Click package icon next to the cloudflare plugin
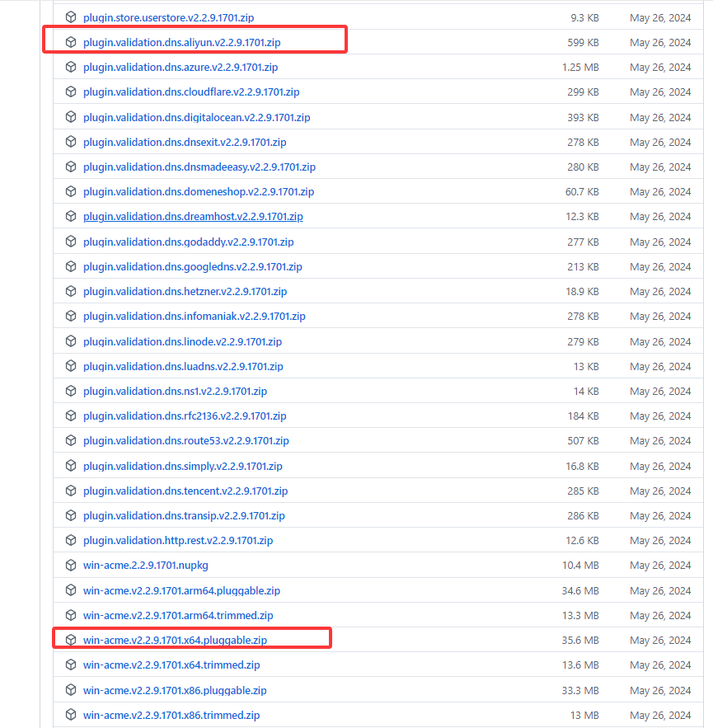The image size is (713, 728). 71,92
